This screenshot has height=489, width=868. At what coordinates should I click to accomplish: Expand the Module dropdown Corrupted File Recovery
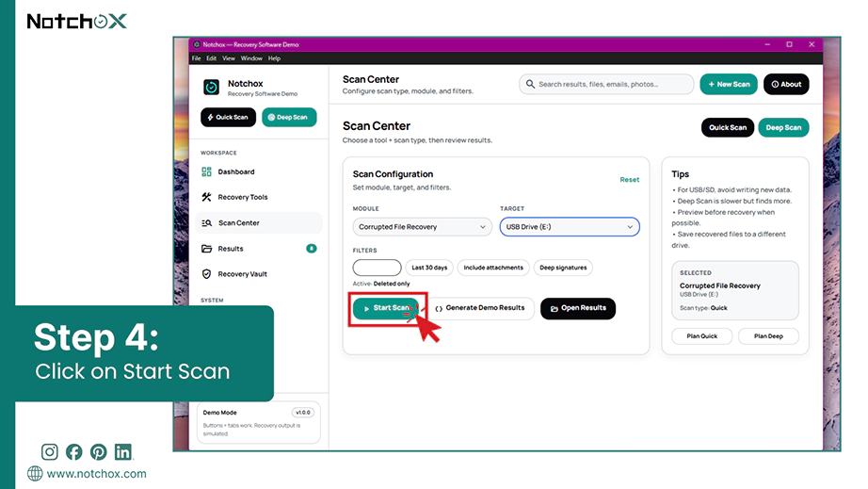tap(422, 226)
